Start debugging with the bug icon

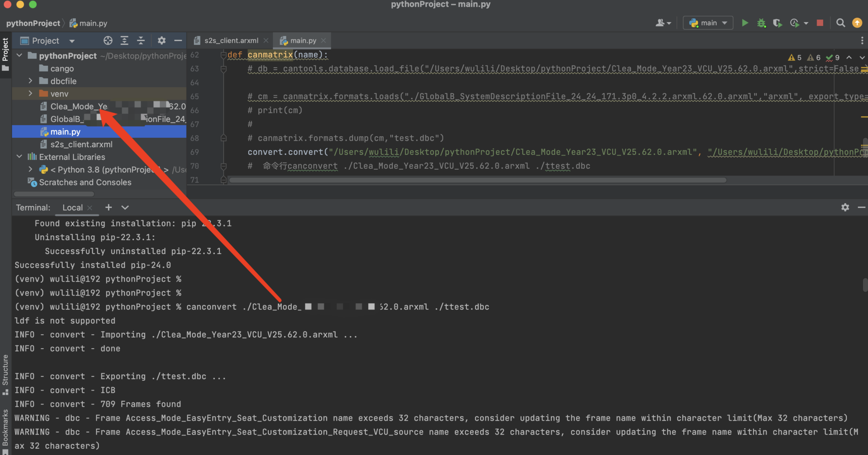click(761, 23)
